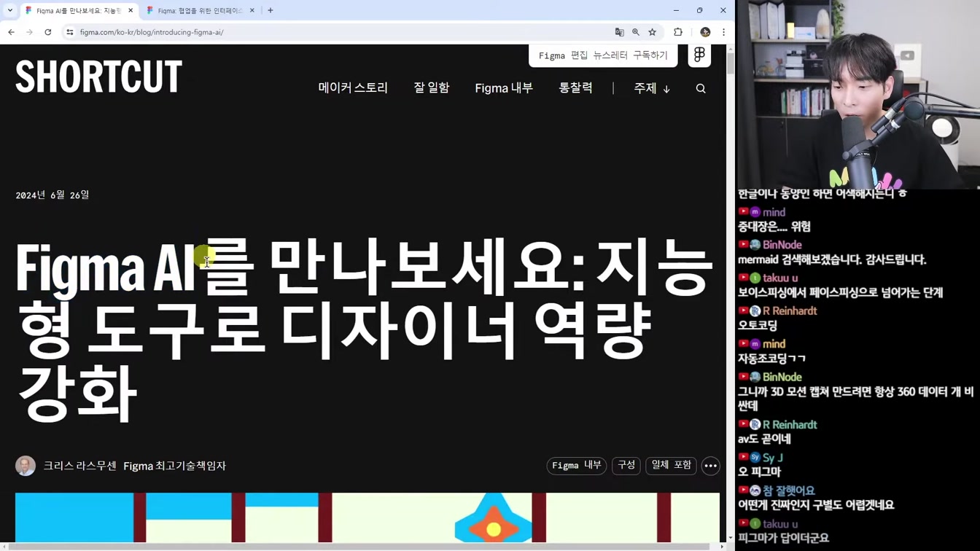Screen dimensions: 980x551
Task: Click the 2024년 6월 26일 date text
Action: (52, 195)
